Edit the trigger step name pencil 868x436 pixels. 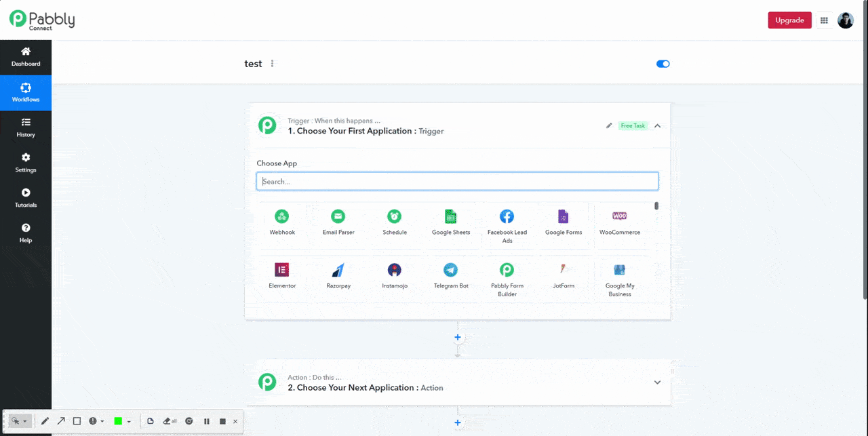click(609, 125)
